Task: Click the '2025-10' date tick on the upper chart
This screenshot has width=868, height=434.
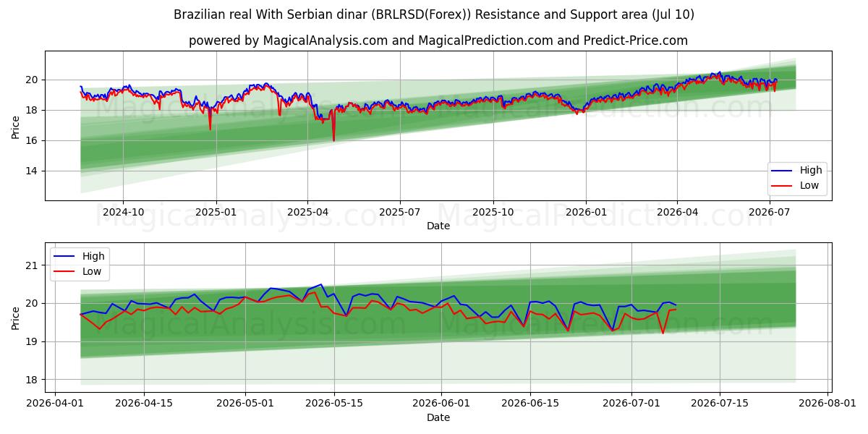Action: click(x=493, y=212)
